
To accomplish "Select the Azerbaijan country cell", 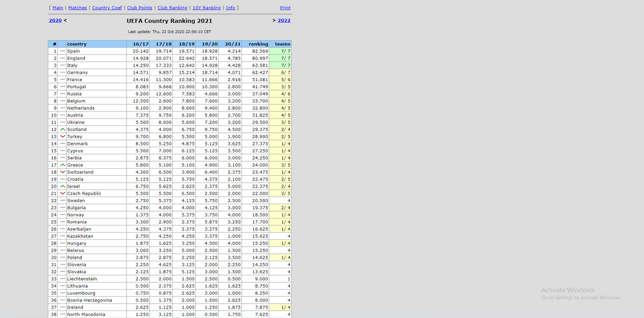I will point(96,229).
